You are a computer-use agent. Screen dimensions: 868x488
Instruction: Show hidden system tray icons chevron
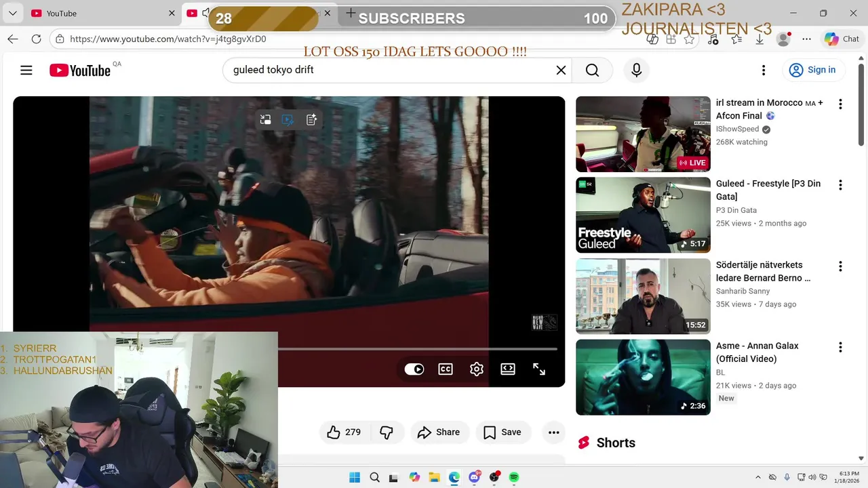coord(758,477)
